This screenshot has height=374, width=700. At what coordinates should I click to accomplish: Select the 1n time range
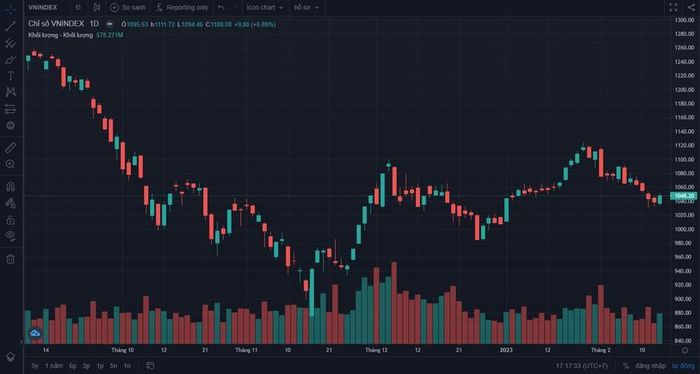click(127, 366)
